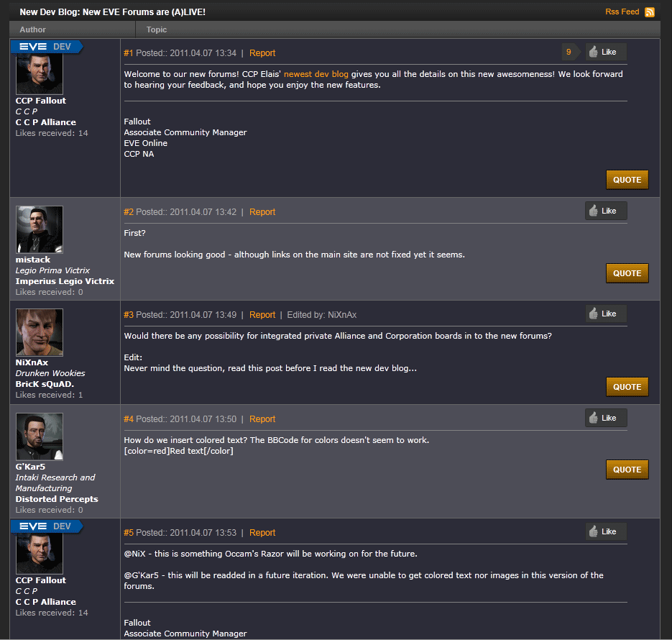Like post #5 by CCP Fallout
The image size is (672, 640).
click(x=606, y=531)
